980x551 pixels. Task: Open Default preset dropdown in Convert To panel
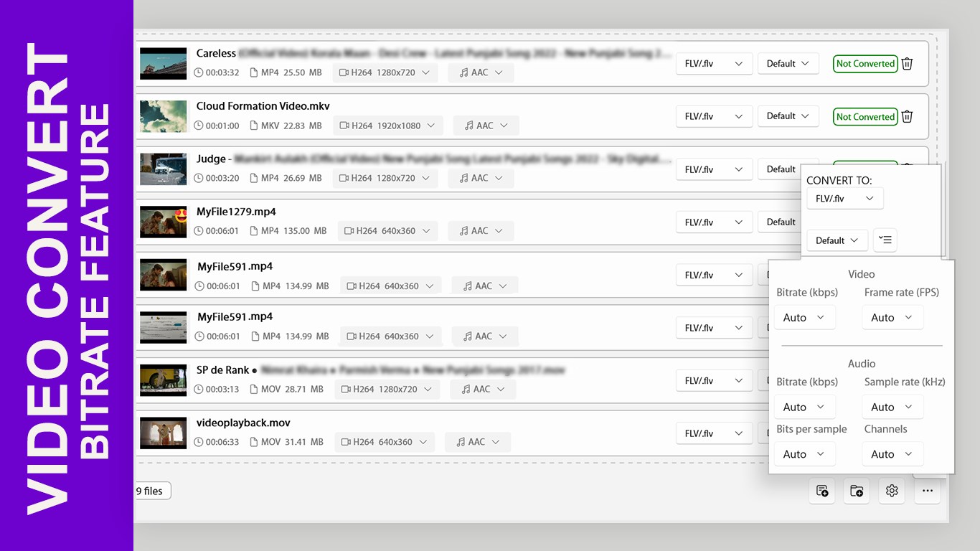[x=837, y=240]
